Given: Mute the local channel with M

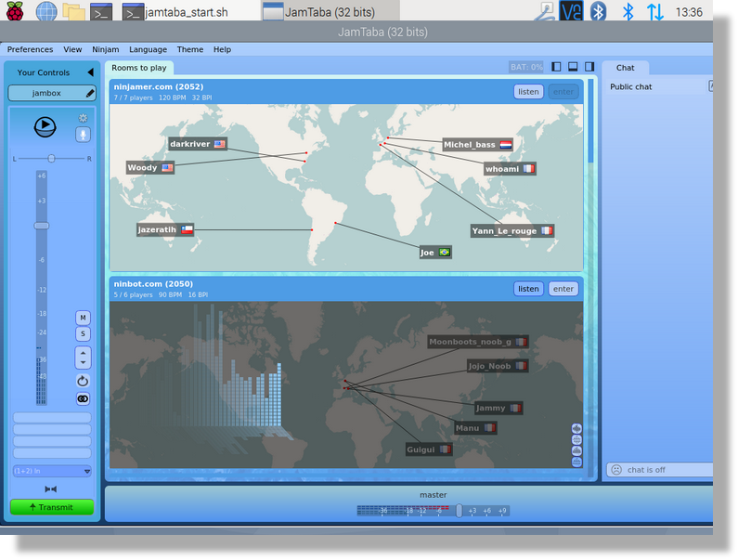Looking at the screenshot, I should 83,318.
